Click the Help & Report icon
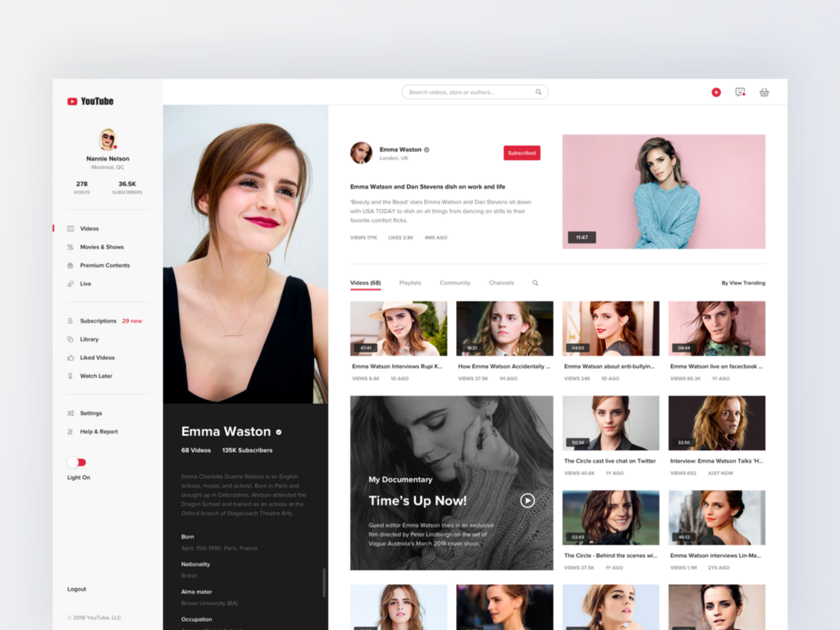This screenshot has height=630, width=840. [71, 431]
